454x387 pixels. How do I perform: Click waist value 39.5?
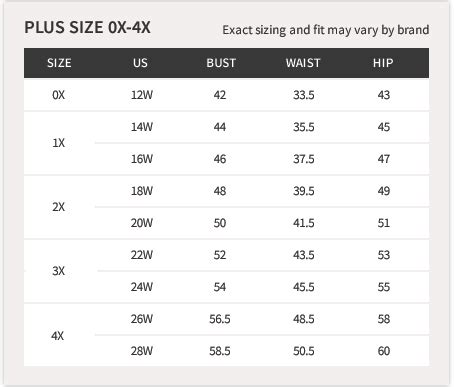tap(304, 191)
